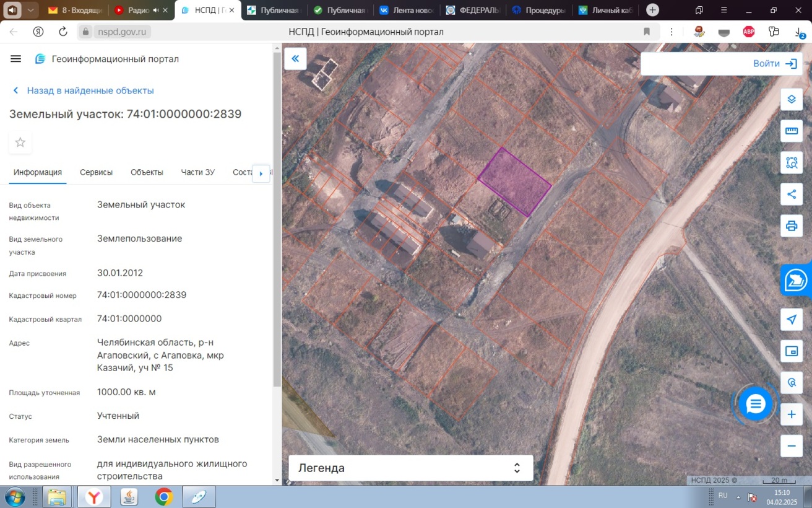The image size is (812, 508).
Task: Click the Войти login button
Action: [x=774, y=64]
